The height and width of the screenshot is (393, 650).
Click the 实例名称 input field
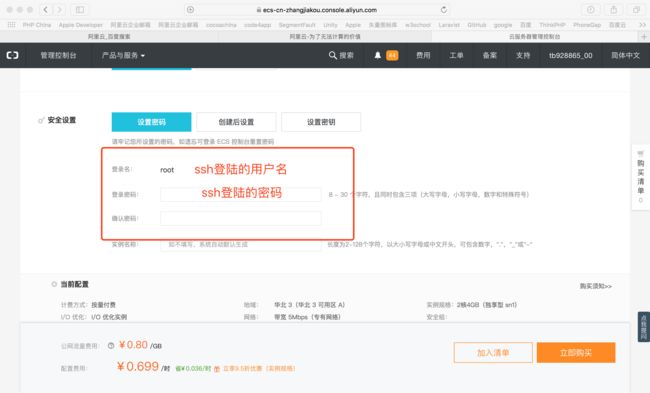pyautogui.click(x=241, y=245)
